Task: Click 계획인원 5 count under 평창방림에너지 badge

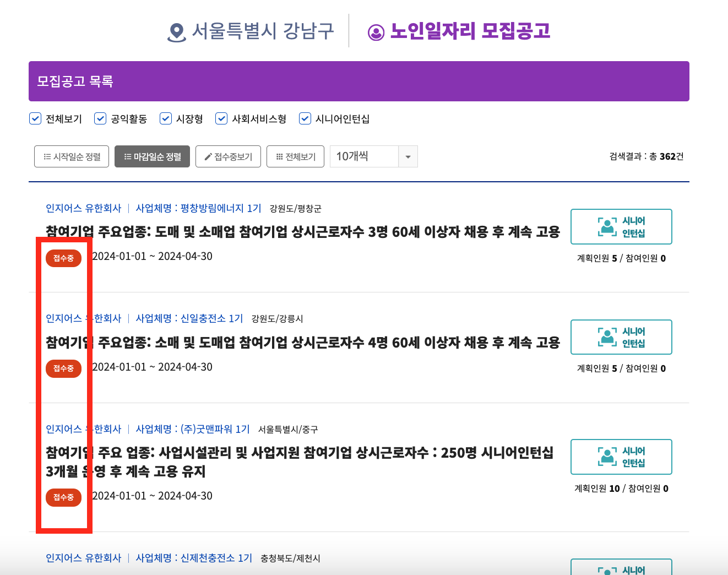Action: pos(597,258)
